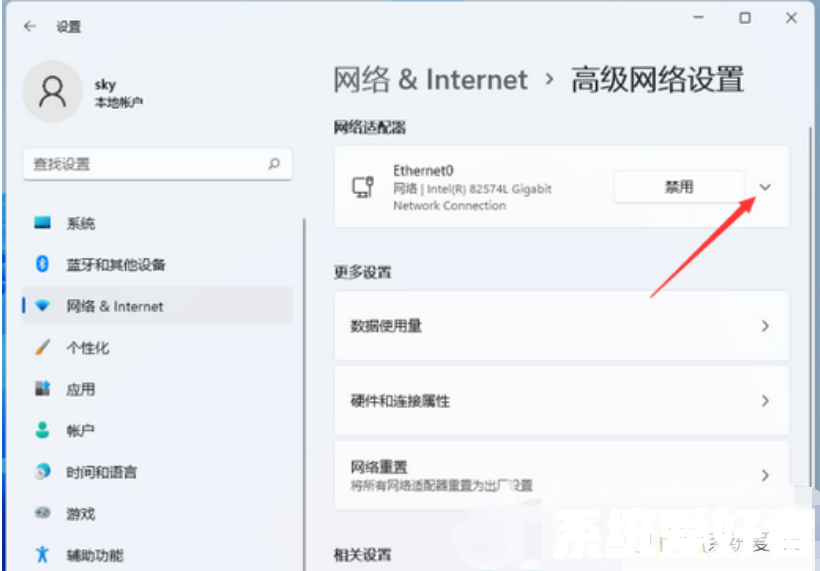Click 网络 & Internet breadcrumb link

click(430, 80)
